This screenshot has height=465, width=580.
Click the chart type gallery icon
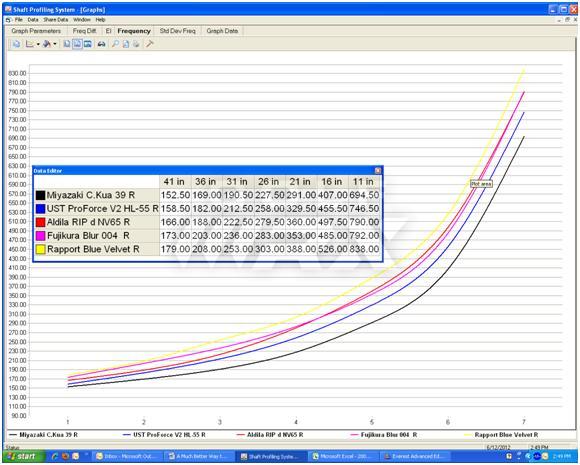30,44
